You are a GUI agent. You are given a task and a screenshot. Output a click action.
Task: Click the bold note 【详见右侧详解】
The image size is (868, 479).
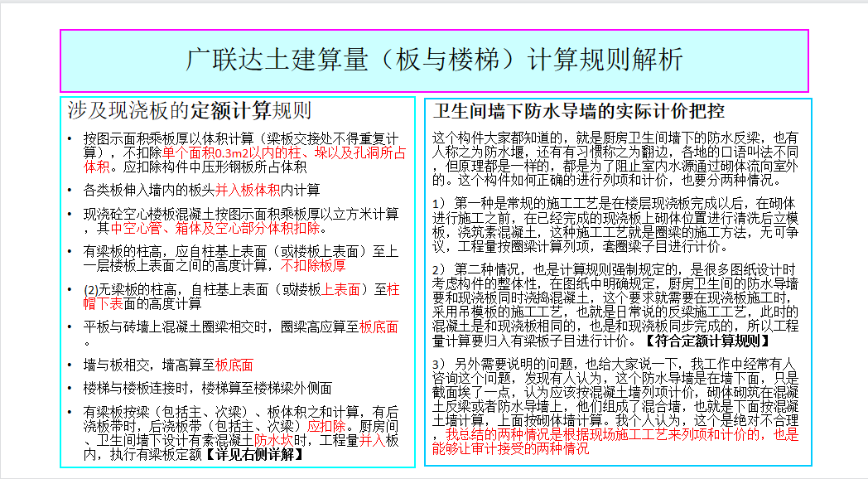point(254,455)
